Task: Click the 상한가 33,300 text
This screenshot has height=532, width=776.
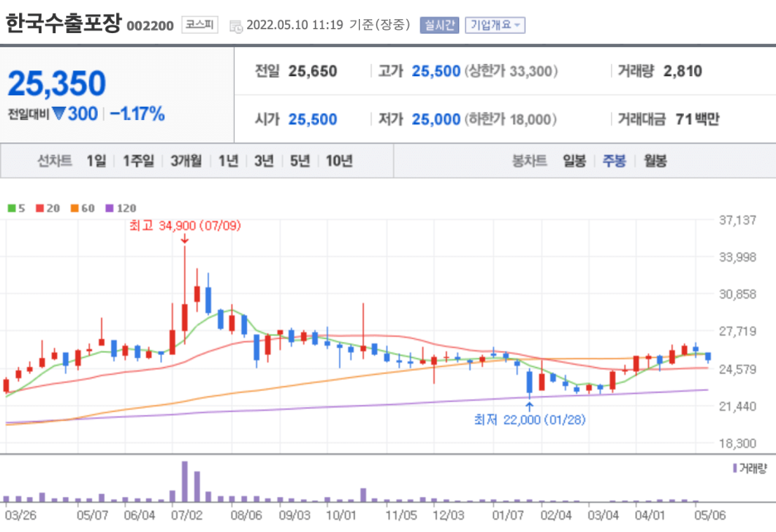Action: pos(512,71)
